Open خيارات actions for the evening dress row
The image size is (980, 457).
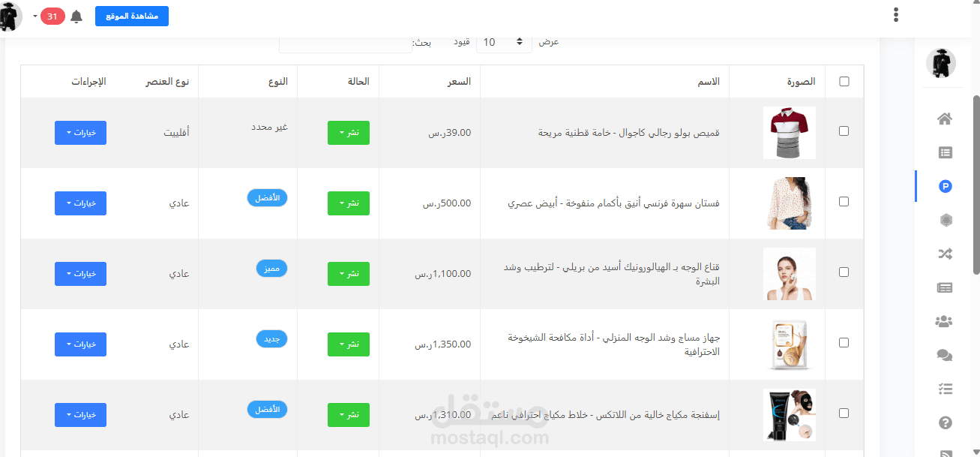80,203
